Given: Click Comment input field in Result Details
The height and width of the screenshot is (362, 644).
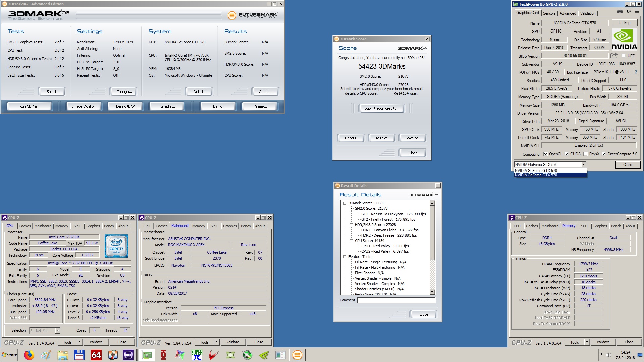Looking at the screenshot, I should [396, 300].
